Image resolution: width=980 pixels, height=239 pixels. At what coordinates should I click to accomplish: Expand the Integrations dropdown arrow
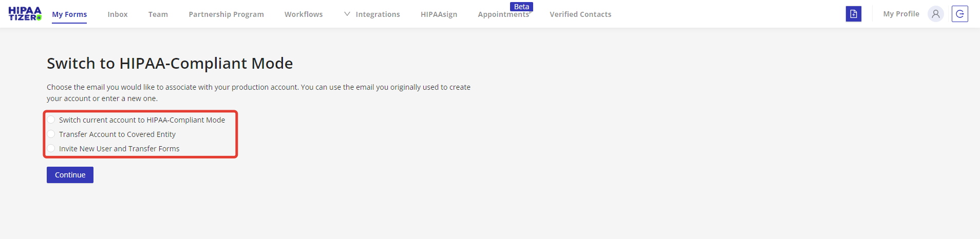[x=347, y=14]
